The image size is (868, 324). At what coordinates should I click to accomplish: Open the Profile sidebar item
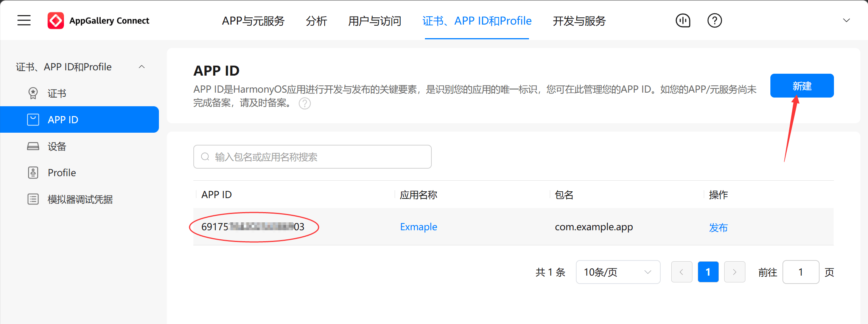(x=62, y=173)
